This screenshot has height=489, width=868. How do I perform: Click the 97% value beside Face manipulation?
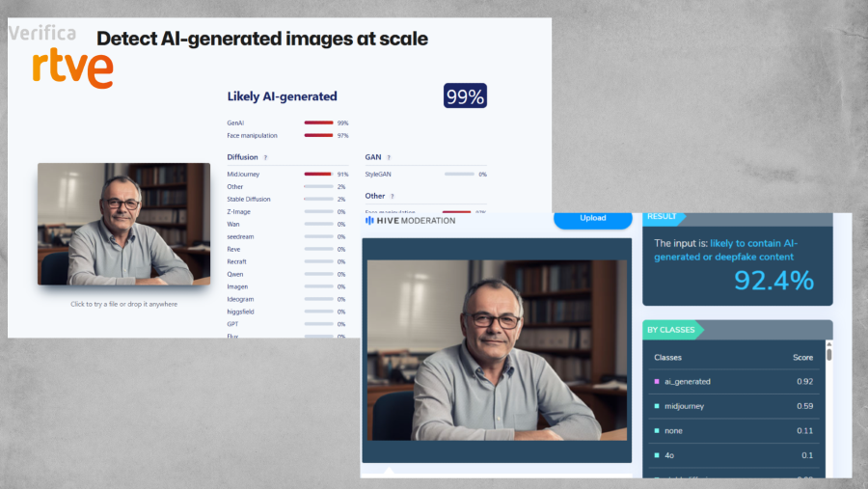[x=342, y=136]
